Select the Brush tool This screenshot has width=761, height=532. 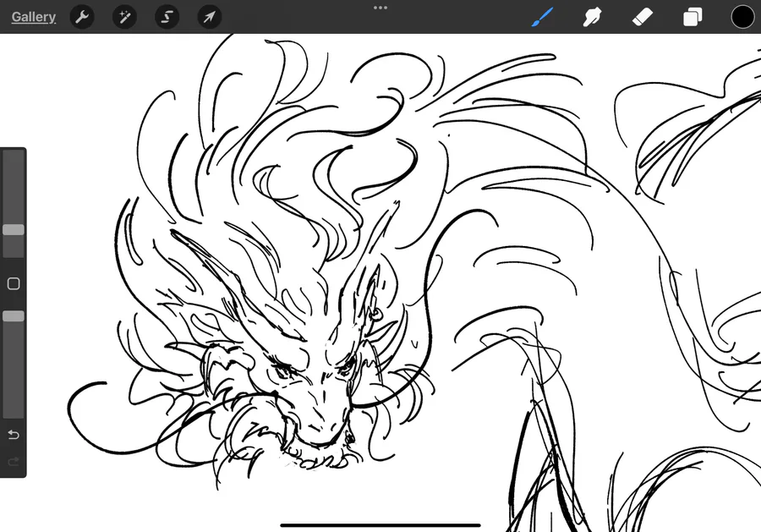(x=542, y=17)
